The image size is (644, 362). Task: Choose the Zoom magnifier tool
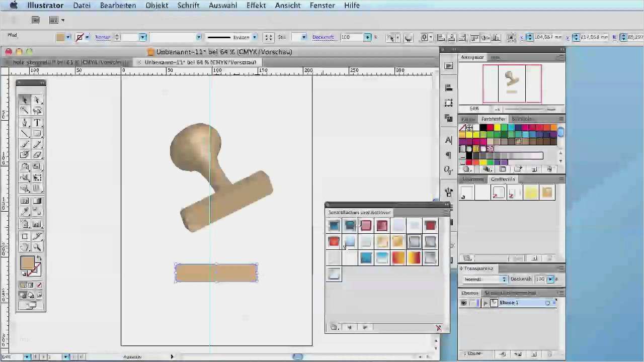(x=37, y=247)
